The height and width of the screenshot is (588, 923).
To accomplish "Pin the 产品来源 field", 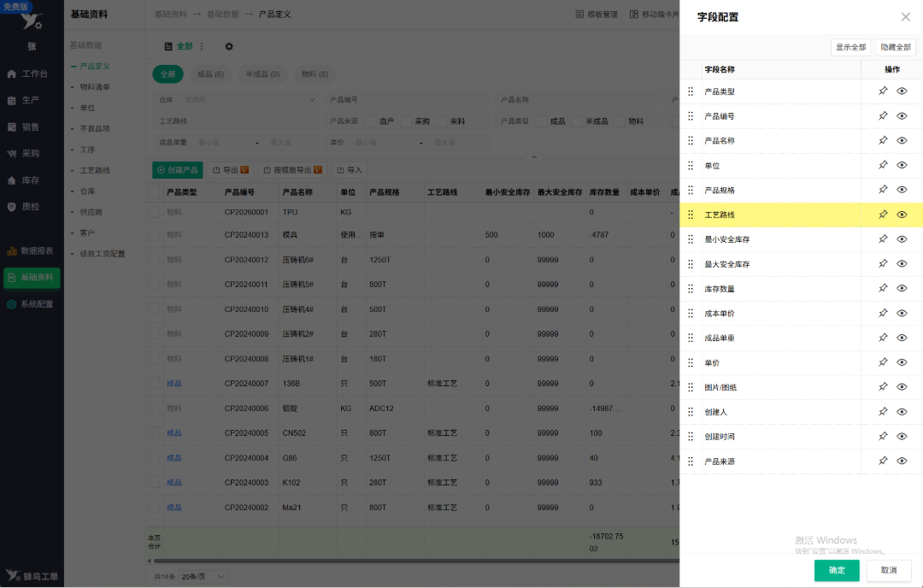I will pyautogui.click(x=882, y=462).
